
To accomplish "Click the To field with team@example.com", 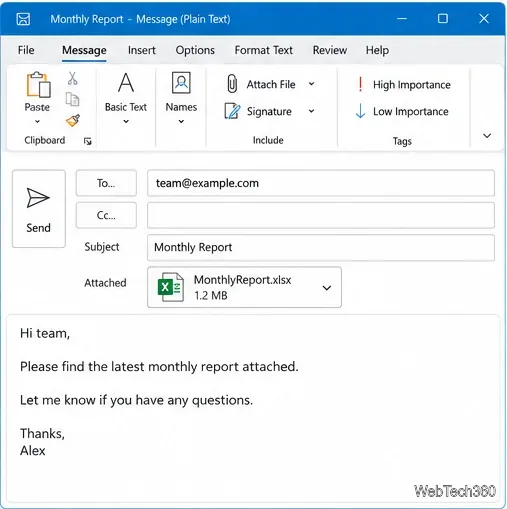I will [x=321, y=183].
